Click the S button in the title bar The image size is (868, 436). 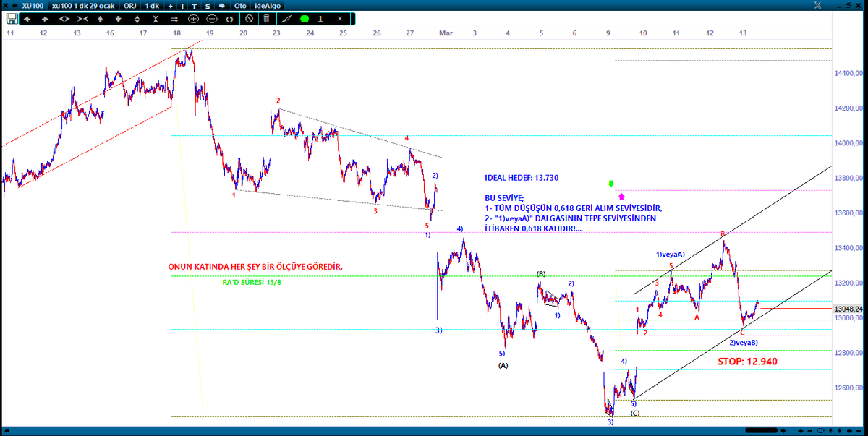point(208,6)
